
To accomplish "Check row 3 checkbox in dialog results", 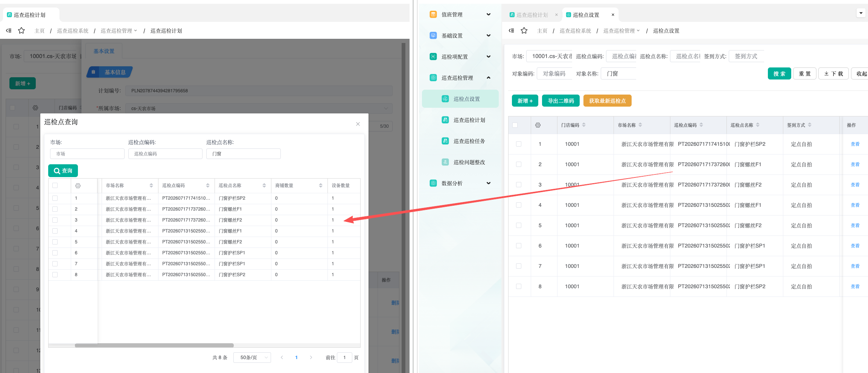I will point(55,220).
